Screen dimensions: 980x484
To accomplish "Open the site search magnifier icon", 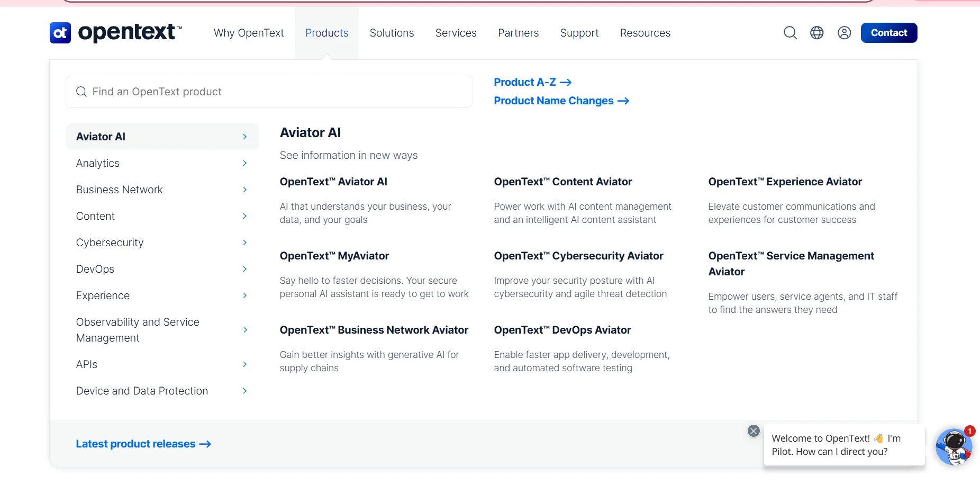I will [790, 33].
